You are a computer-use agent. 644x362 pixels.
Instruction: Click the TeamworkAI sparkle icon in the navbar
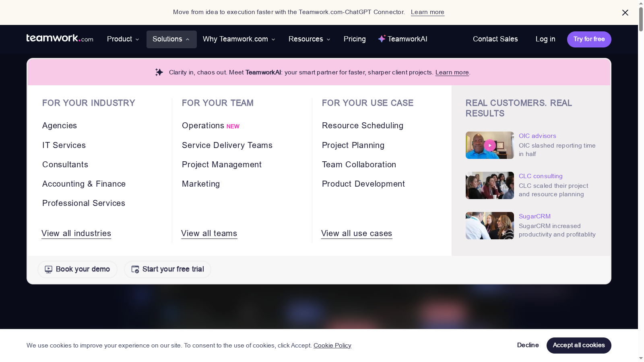(381, 39)
